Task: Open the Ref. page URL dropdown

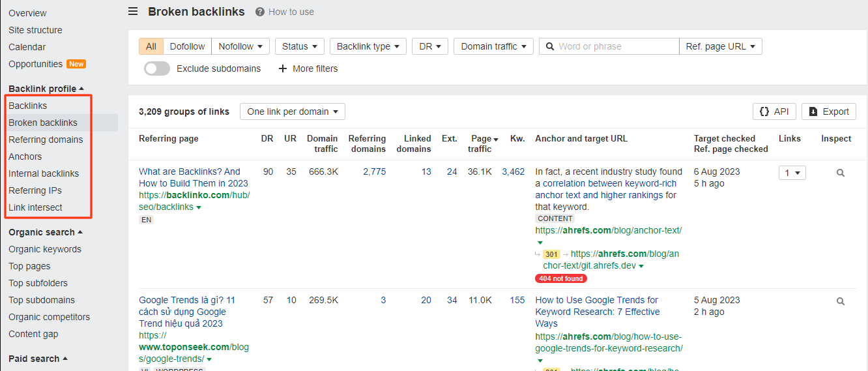Action: [x=721, y=46]
